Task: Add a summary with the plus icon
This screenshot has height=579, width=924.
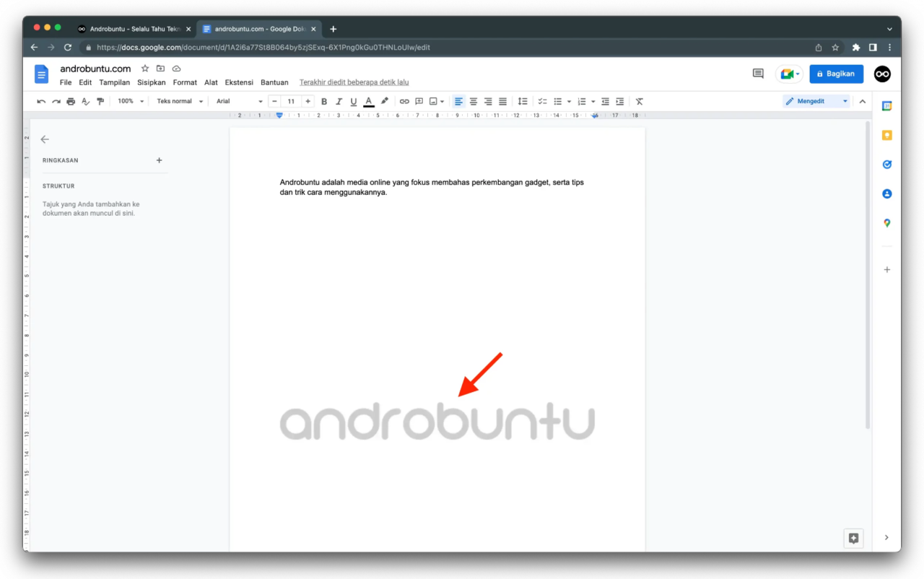Action: [x=160, y=160]
